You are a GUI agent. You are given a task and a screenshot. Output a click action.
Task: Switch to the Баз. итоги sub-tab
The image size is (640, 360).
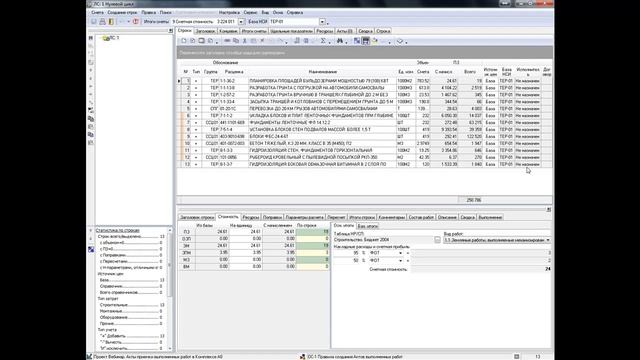point(367,226)
